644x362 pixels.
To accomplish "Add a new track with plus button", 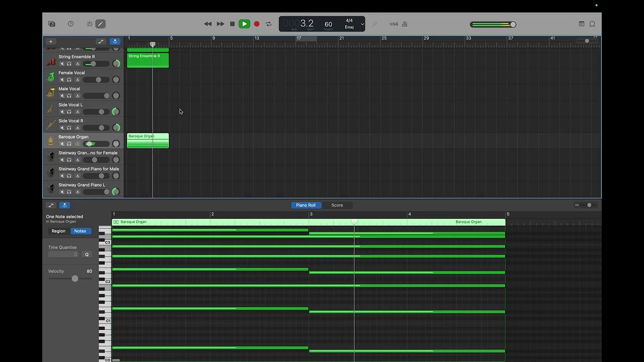I will click(50, 42).
